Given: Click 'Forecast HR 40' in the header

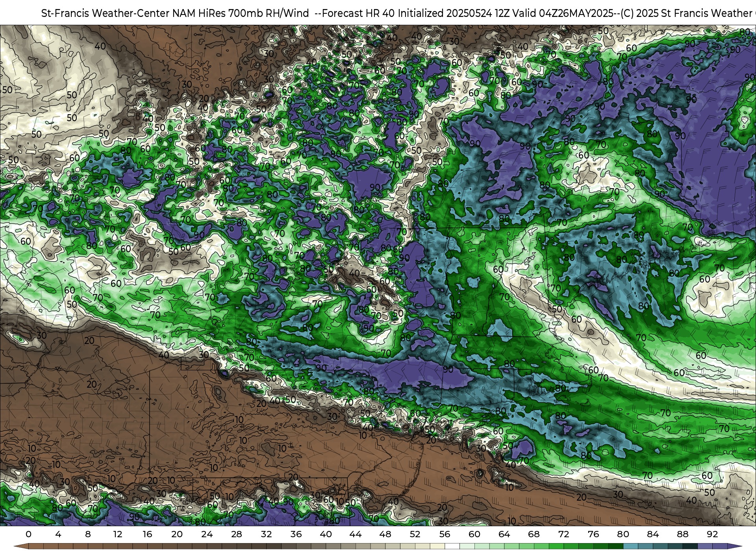Looking at the screenshot, I should tap(358, 13).
